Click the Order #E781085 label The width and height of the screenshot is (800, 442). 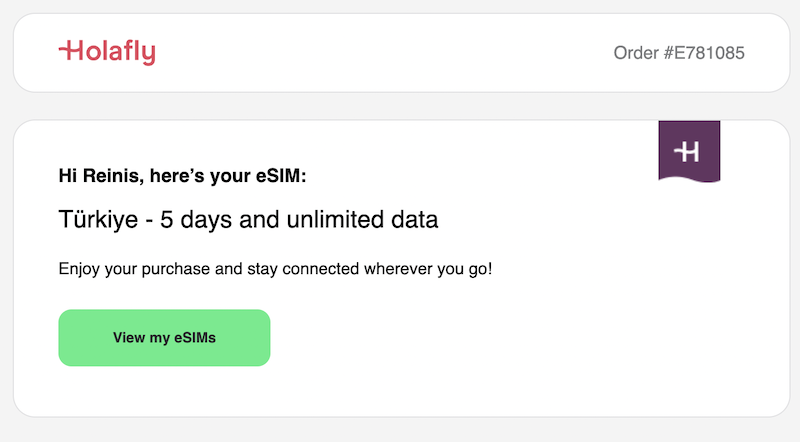[679, 52]
